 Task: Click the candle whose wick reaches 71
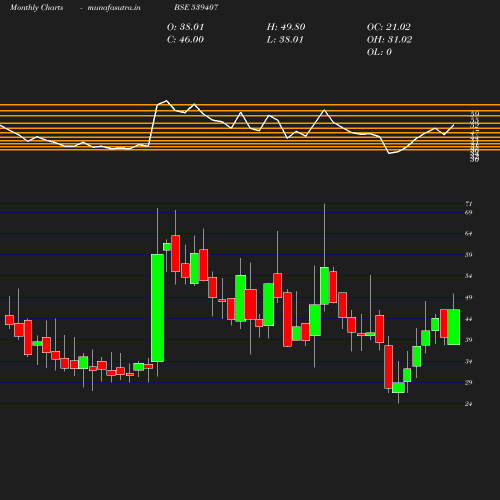point(324,286)
